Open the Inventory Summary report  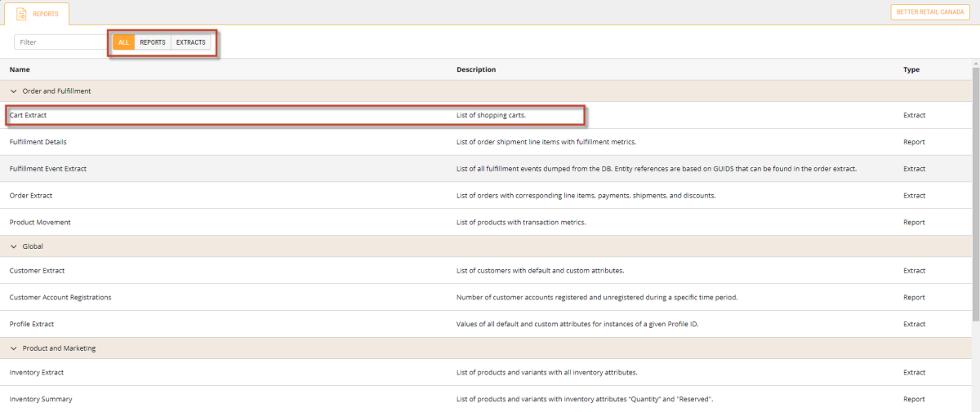pyautogui.click(x=40, y=400)
